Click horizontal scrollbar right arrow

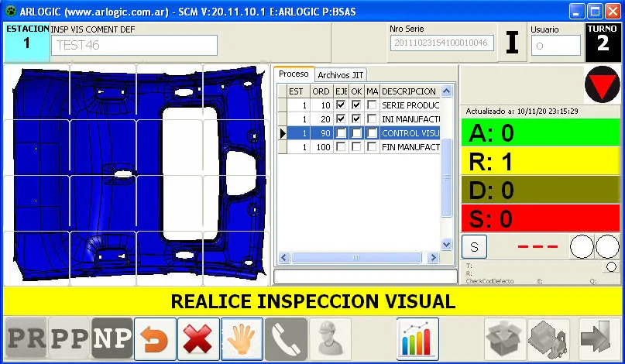(x=433, y=258)
